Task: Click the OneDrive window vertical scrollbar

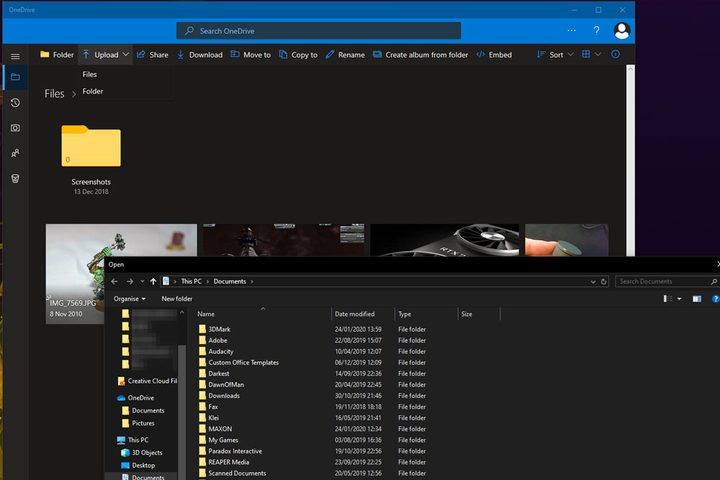Action: pos(630,161)
